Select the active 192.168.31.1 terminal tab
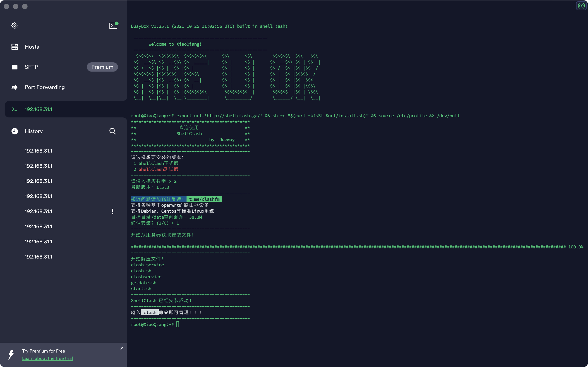 [38, 109]
